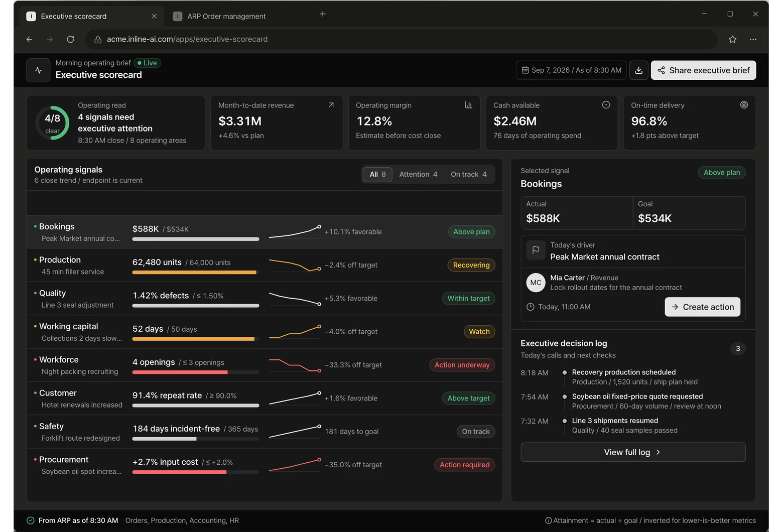Reload the page
Viewport: 783px width, 532px height.
[70, 39]
